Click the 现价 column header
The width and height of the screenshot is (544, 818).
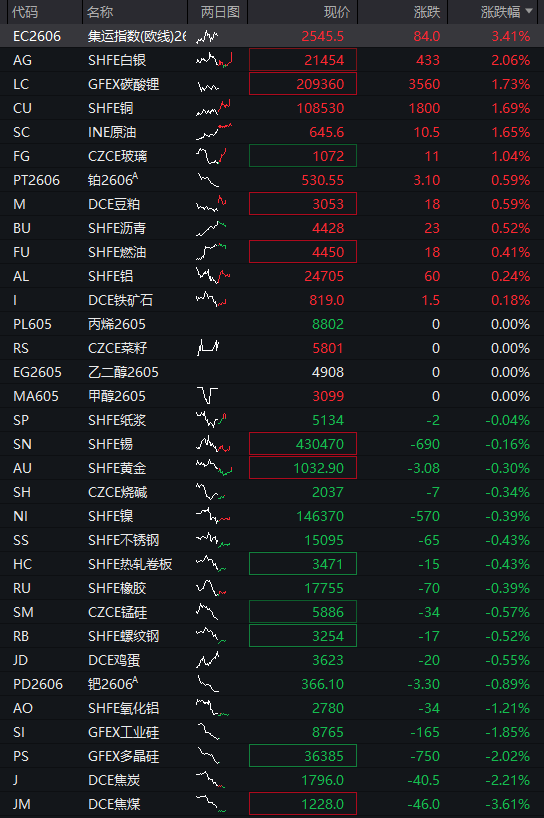[336, 11]
